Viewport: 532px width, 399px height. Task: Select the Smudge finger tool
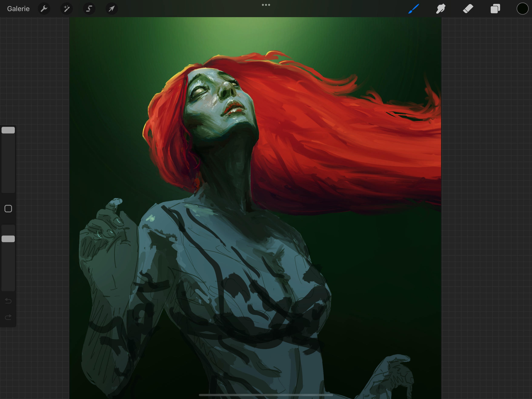click(441, 9)
